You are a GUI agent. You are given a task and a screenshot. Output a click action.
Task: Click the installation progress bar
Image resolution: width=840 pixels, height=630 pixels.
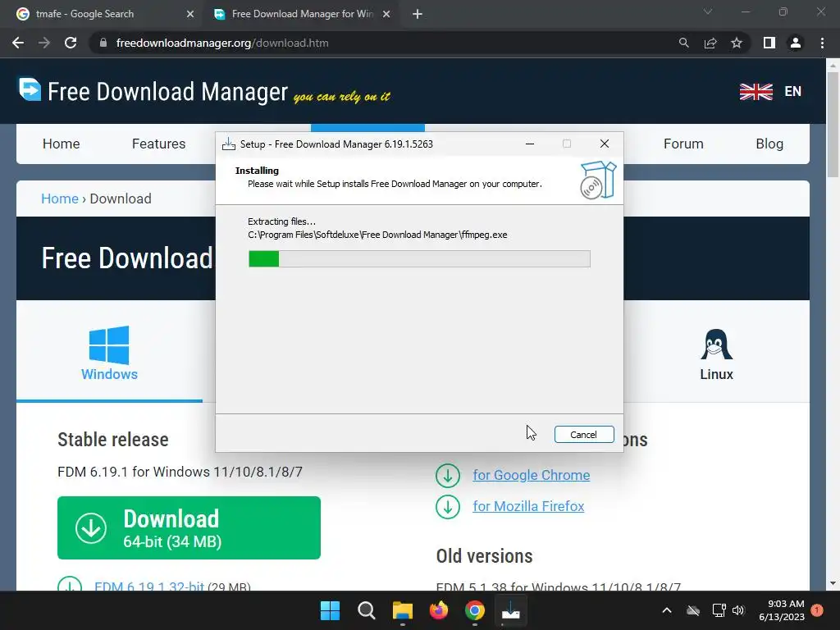pos(419,258)
